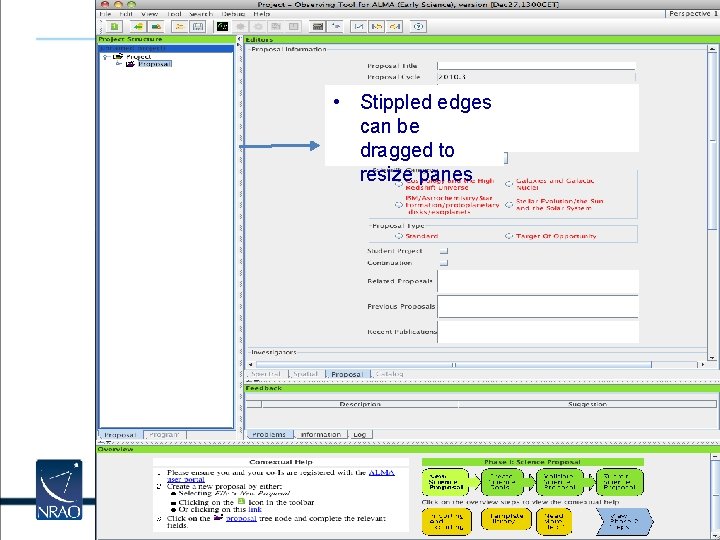Click the Proposal node icon in tree
This screenshot has width=720, height=540.
(130, 64)
